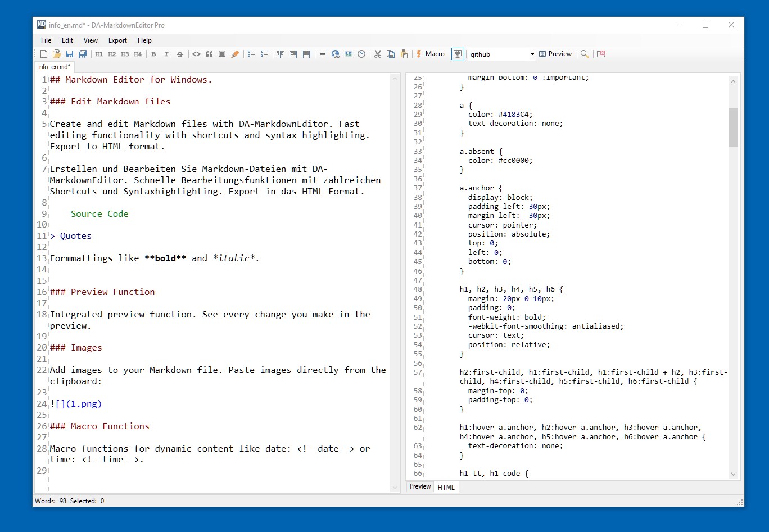Run the Macro function

[x=431, y=54]
